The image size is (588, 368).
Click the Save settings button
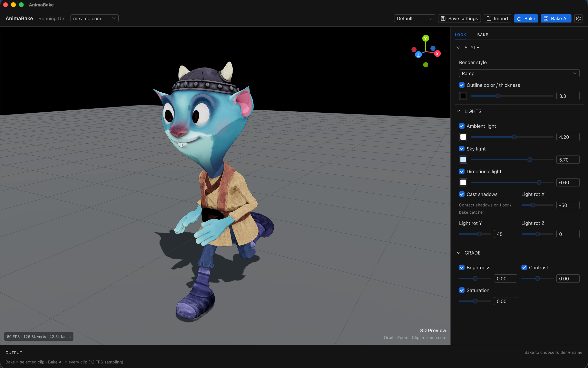point(459,18)
